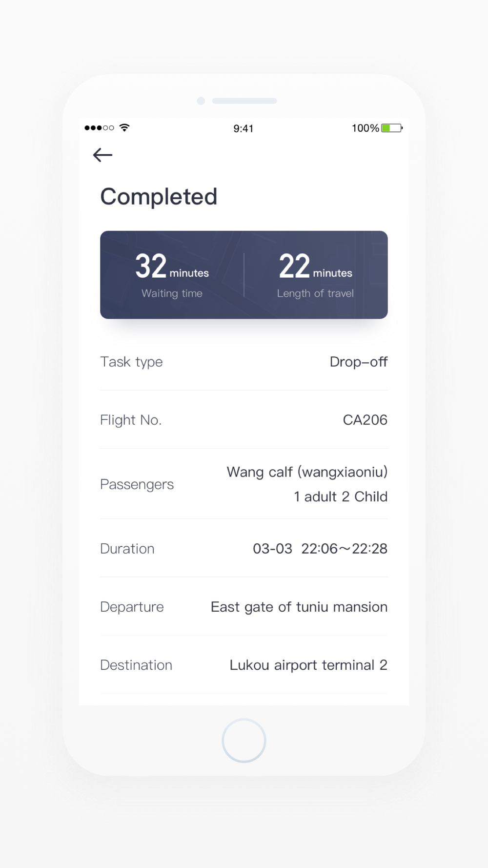Tap the Completed heading
Image resolution: width=488 pixels, height=868 pixels.
159,197
